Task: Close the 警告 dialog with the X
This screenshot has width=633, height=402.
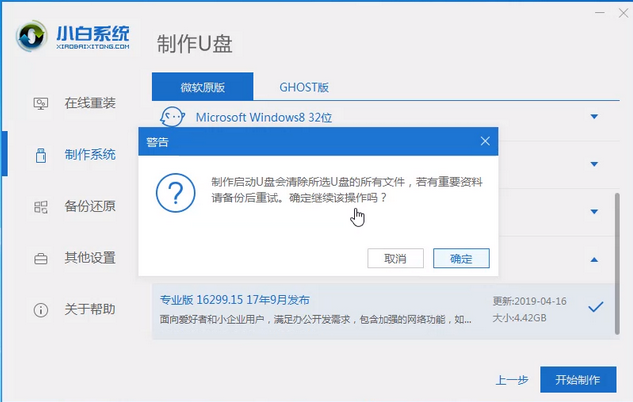Action: [x=485, y=142]
